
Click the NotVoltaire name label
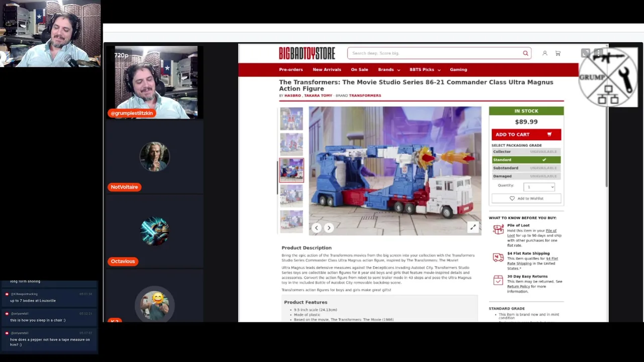pos(124,187)
